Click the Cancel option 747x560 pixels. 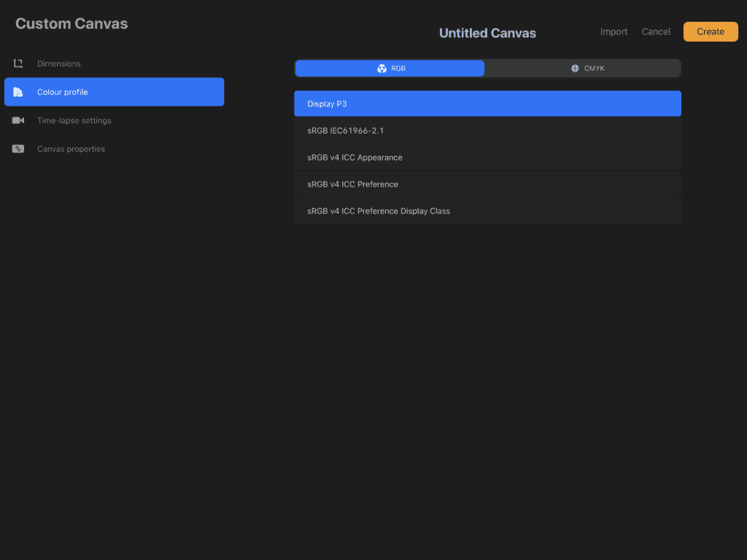click(x=655, y=31)
